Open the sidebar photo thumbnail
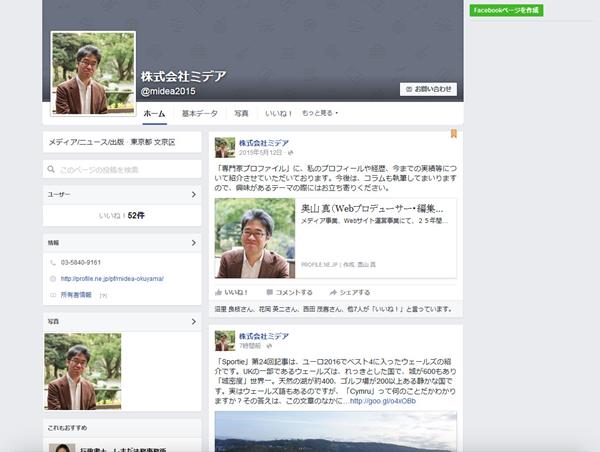The image size is (600, 452). click(83, 371)
